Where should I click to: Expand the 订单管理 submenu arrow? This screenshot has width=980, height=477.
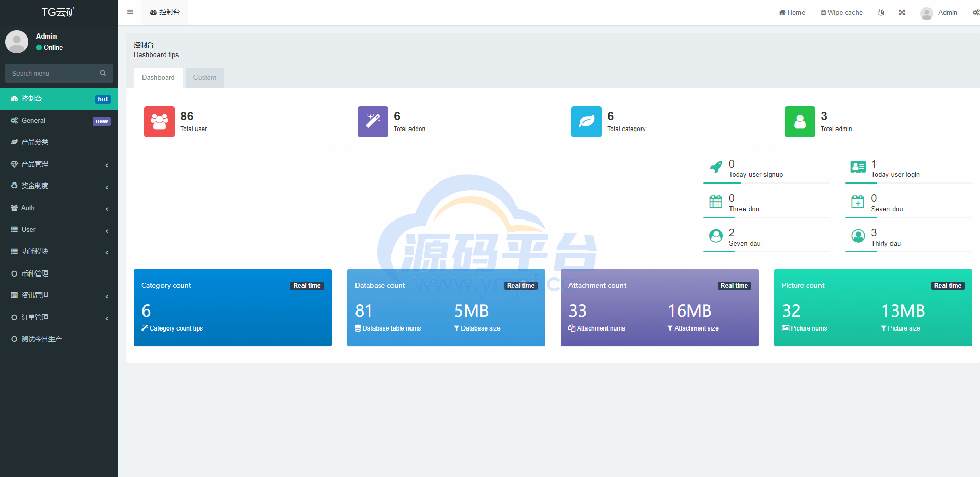pos(107,318)
